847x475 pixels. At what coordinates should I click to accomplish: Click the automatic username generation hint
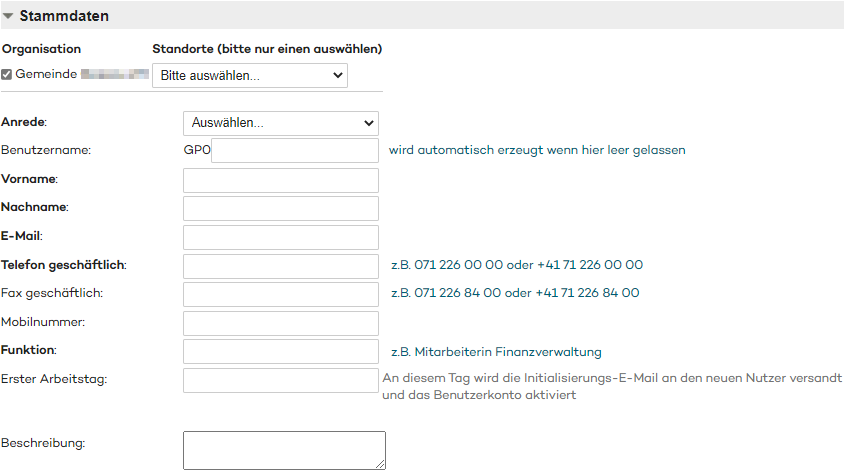(x=537, y=150)
